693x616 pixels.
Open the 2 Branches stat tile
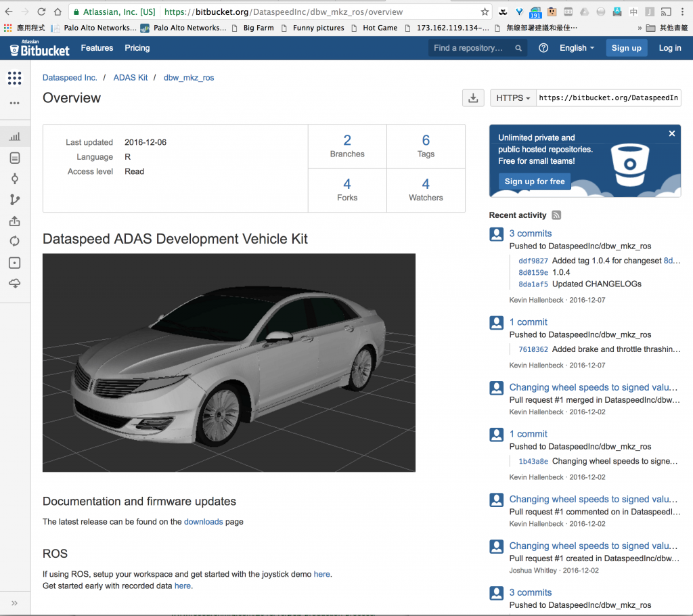click(x=347, y=146)
